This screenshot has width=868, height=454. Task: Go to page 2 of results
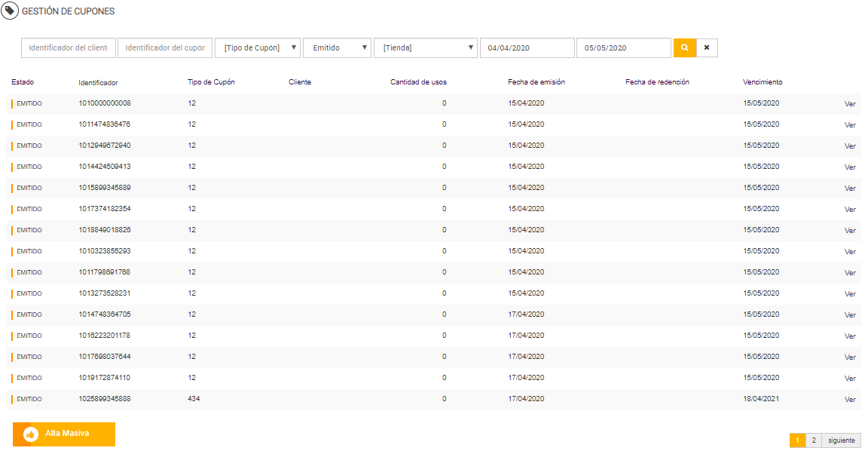(814, 440)
